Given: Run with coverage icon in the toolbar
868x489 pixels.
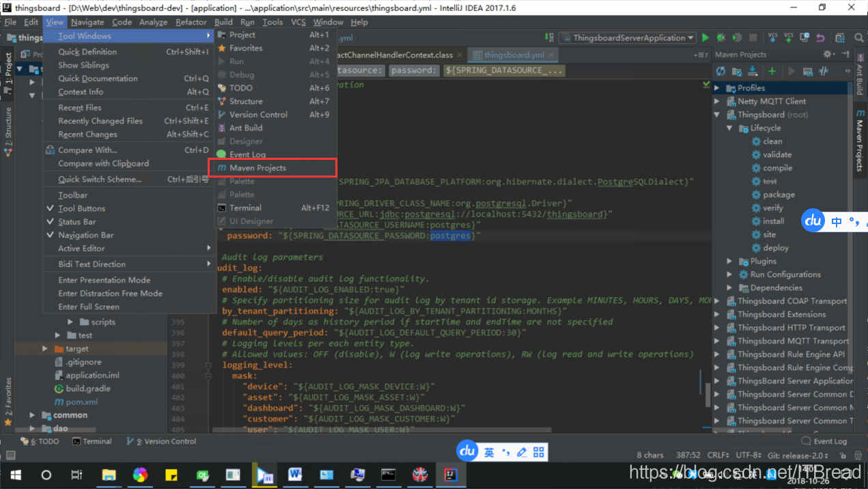Looking at the screenshot, I should (x=737, y=38).
